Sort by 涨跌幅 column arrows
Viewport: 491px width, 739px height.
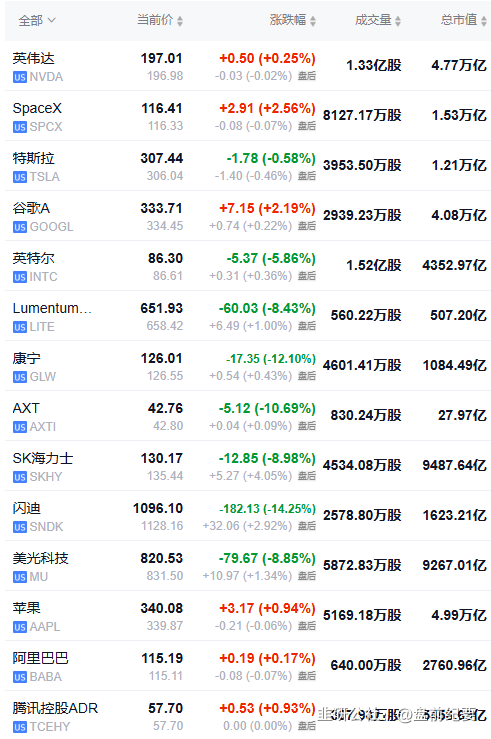[x=313, y=21]
